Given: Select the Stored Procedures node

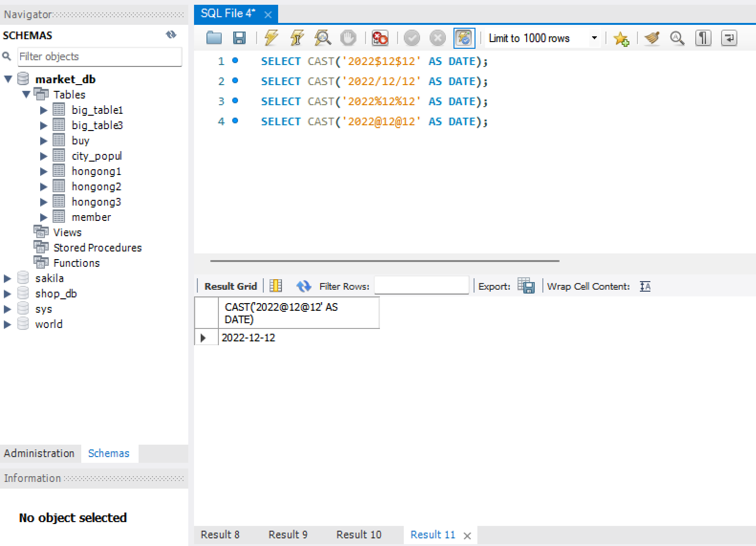Looking at the screenshot, I should pyautogui.click(x=97, y=248).
